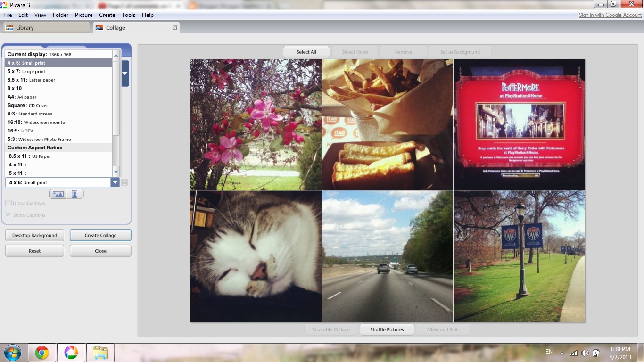Viewport: 644px width, 362px height.
Task: Open the Picture menu
Action: click(83, 15)
